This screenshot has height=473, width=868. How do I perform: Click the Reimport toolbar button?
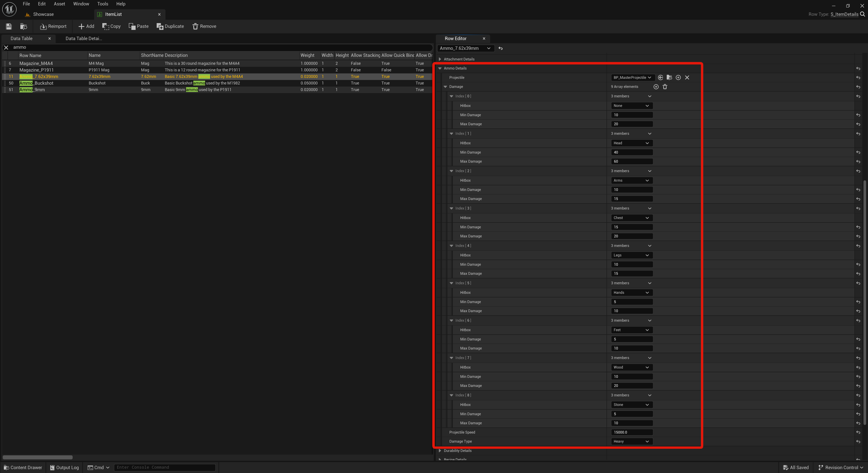(53, 26)
